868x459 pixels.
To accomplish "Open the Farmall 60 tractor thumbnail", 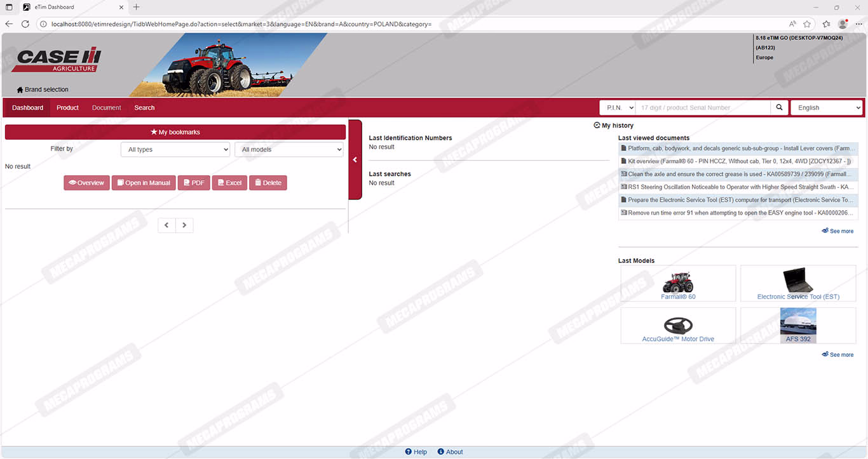I will coord(678,282).
